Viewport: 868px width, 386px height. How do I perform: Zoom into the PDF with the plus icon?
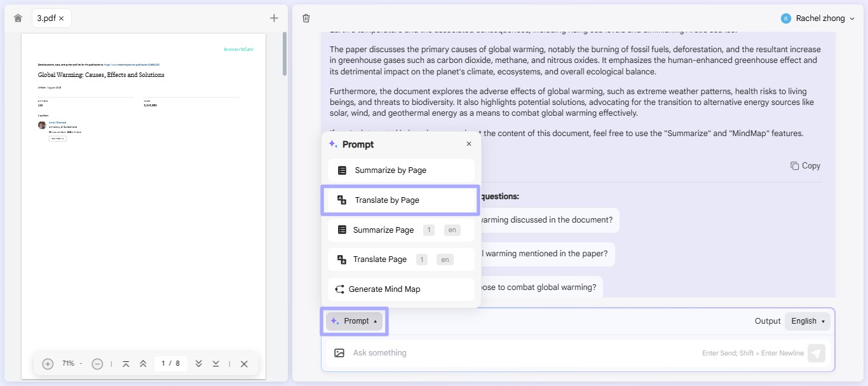click(x=47, y=363)
